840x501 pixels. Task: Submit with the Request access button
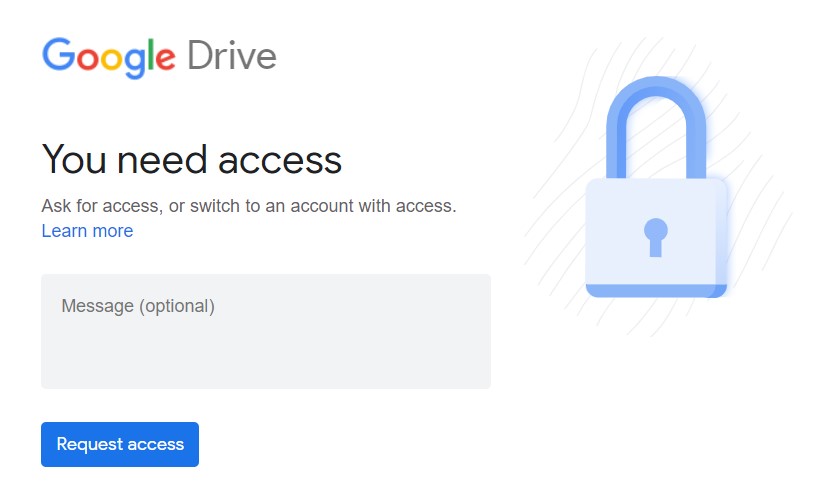tap(120, 444)
